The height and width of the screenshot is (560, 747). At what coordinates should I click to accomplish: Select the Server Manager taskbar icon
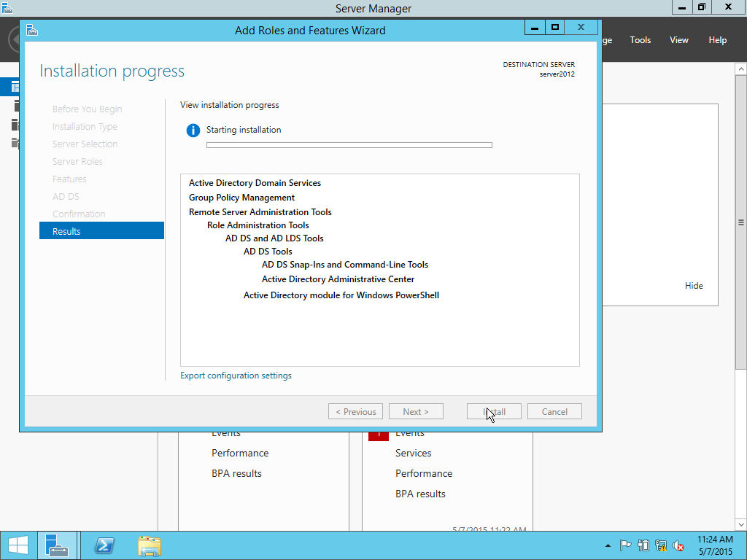click(58, 545)
